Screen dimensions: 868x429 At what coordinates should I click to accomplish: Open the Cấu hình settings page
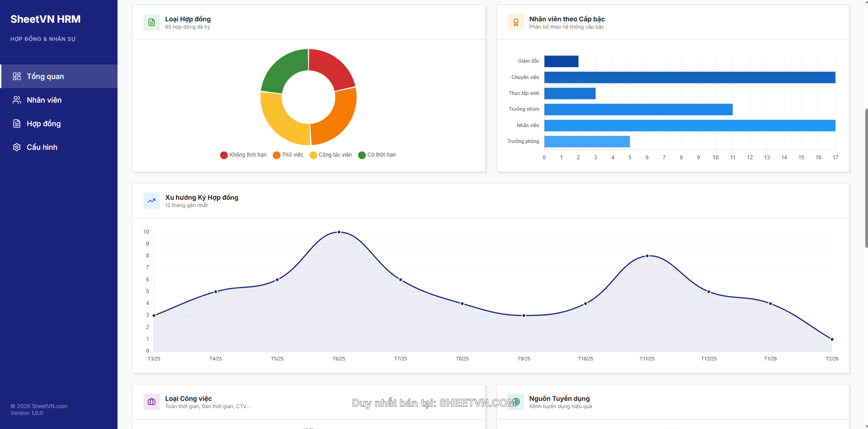point(42,147)
